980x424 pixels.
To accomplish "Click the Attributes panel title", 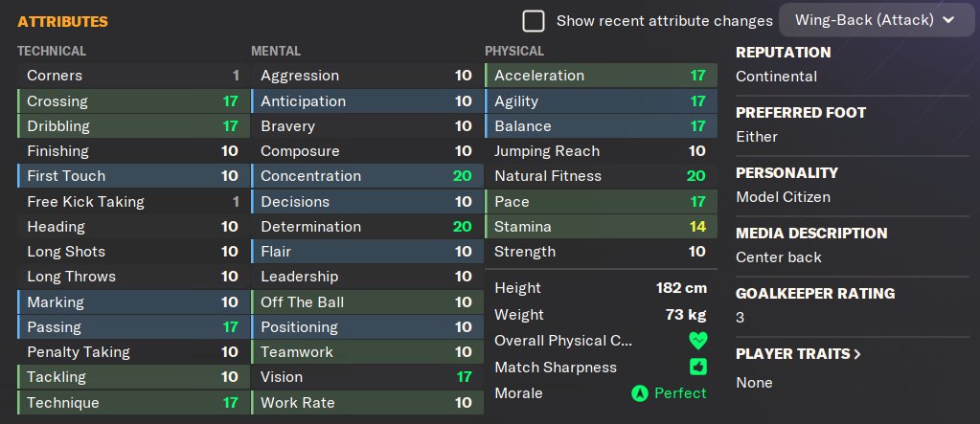I will [62, 21].
